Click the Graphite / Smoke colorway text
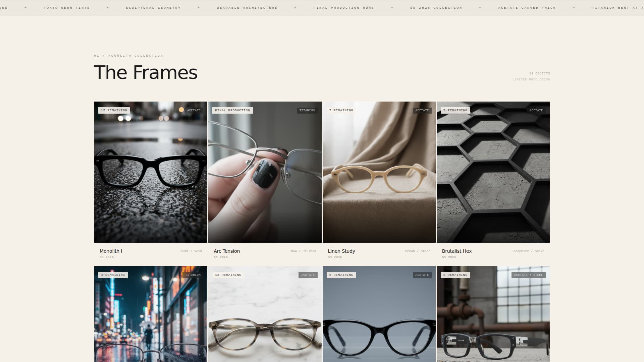Viewport: 644px width, 362px height. 529,251
